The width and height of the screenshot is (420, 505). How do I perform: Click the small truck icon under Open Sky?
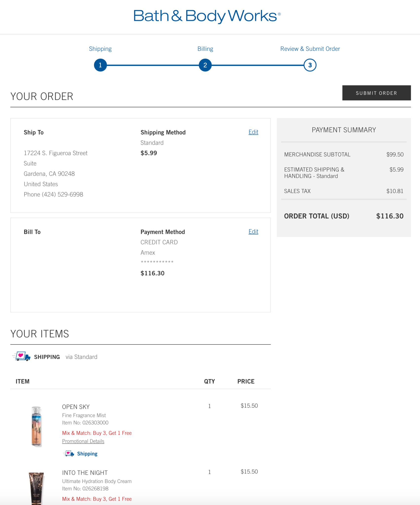69,453
